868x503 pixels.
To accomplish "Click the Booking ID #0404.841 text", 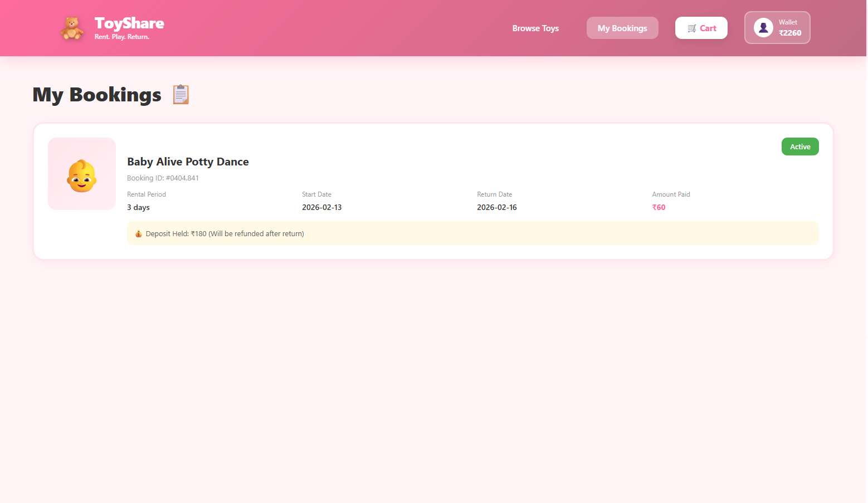I will point(163,178).
